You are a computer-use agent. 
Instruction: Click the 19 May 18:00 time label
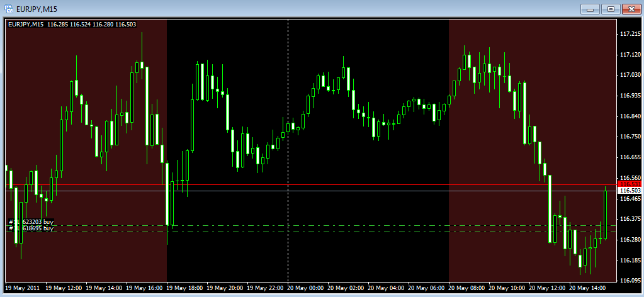click(183, 288)
